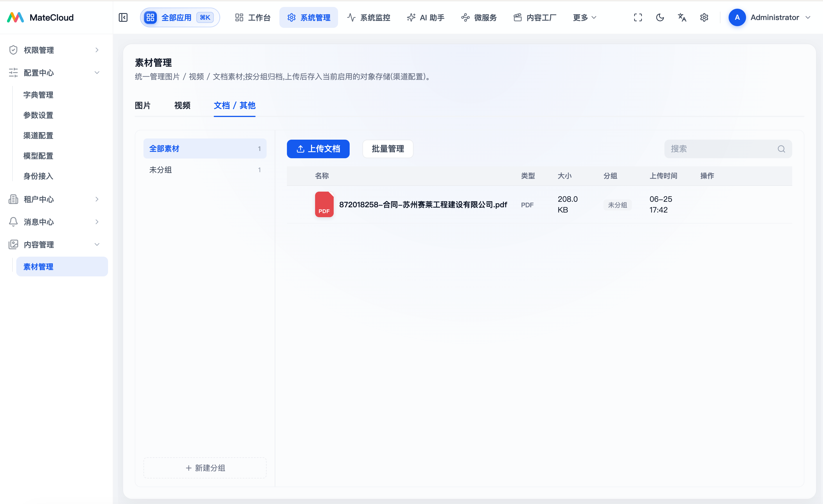Viewport: 823px width, 504px height.
Task: Click the 未分组 tag in the file row
Action: point(617,205)
